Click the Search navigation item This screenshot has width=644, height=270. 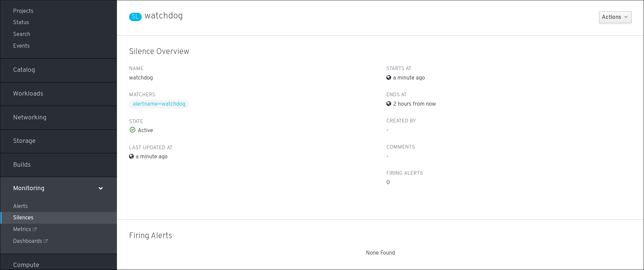[21, 34]
